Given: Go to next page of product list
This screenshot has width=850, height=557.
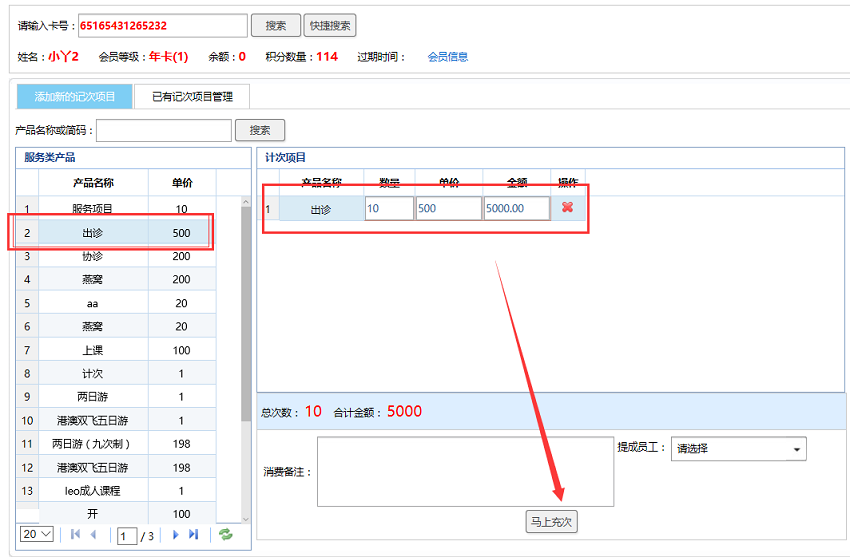Looking at the screenshot, I should coord(176,535).
